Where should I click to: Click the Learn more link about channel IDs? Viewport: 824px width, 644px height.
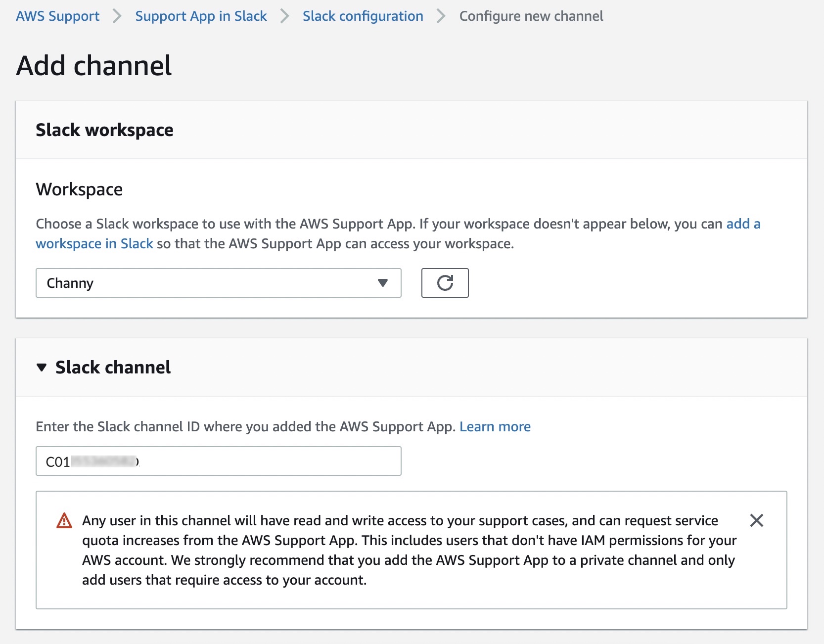coord(495,426)
